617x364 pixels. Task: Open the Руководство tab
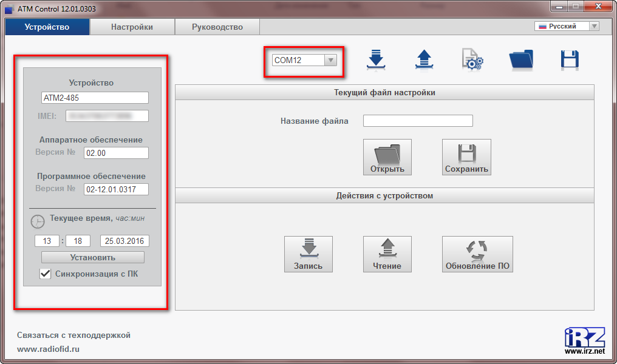coord(216,27)
